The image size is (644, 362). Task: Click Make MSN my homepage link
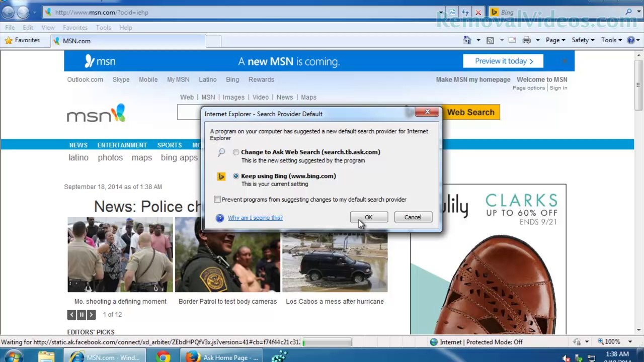(x=473, y=79)
